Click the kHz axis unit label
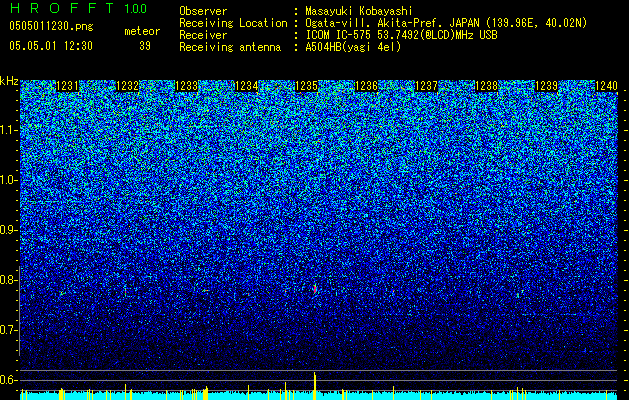This screenshot has height=400, width=629. point(9,81)
